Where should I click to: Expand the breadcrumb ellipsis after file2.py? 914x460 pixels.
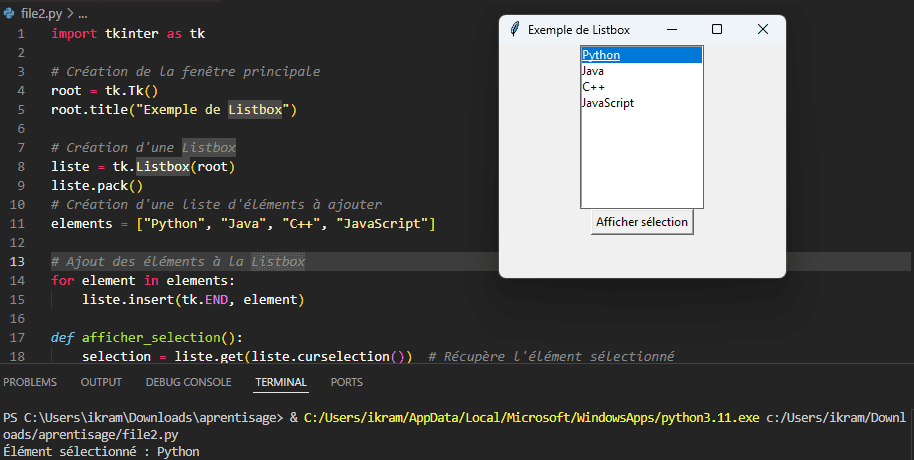coord(82,13)
